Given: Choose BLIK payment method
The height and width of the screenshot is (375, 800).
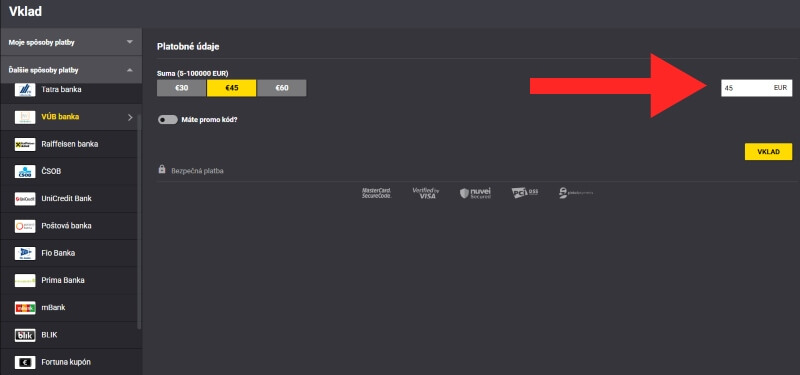Looking at the screenshot, I should pyautogui.click(x=69, y=335).
